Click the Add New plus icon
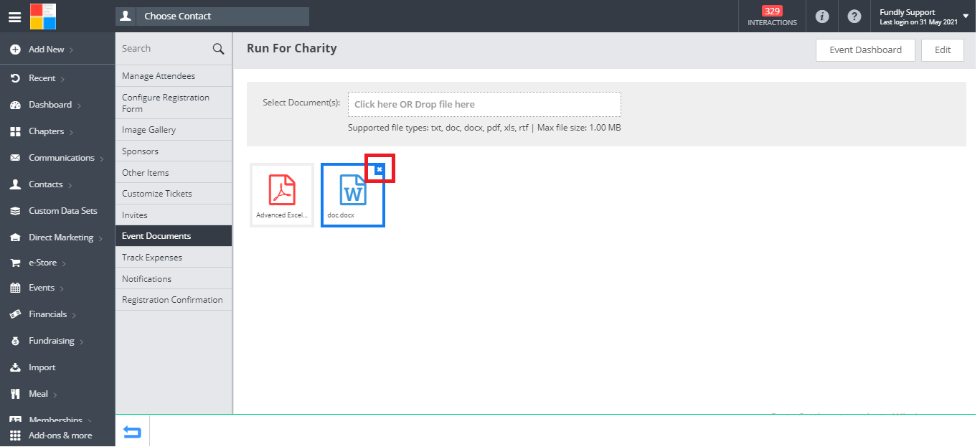This screenshot has width=980, height=447. click(15, 50)
